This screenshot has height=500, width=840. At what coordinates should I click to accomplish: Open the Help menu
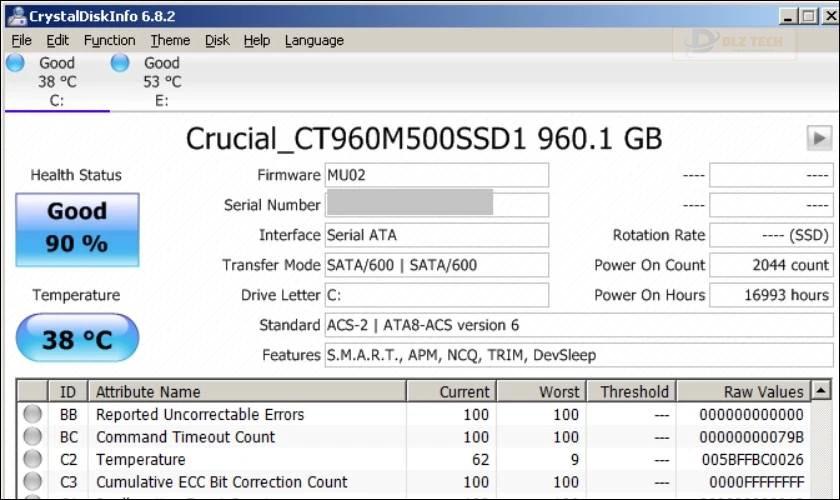coord(257,40)
